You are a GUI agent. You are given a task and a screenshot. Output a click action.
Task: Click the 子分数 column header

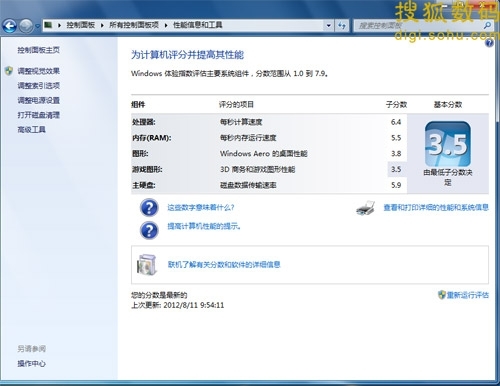coord(396,105)
